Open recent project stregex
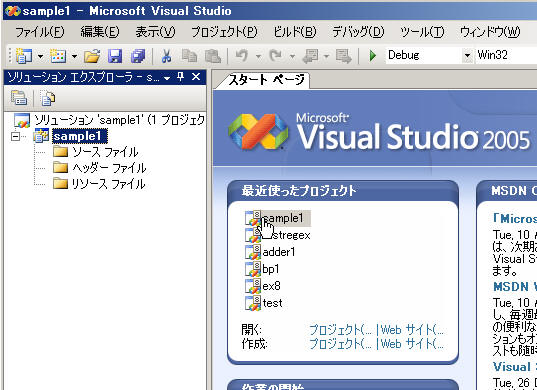537x390 pixels. coord(291,235)
